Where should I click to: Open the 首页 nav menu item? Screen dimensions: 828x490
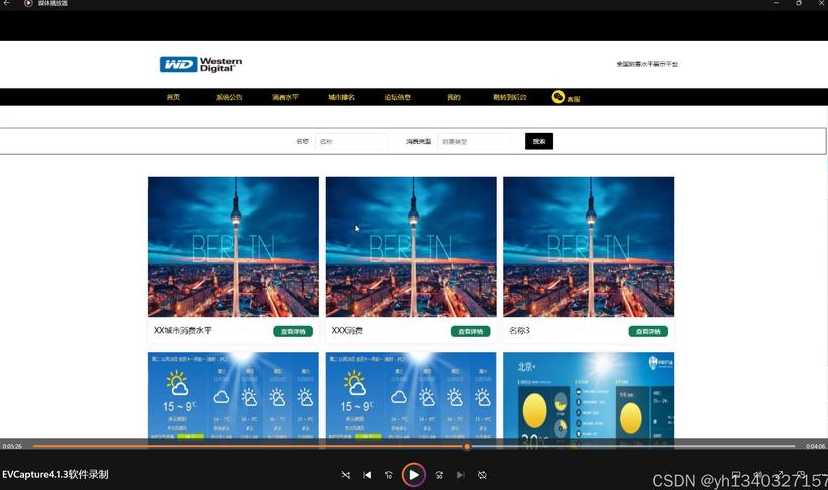[x=173, y=97]
